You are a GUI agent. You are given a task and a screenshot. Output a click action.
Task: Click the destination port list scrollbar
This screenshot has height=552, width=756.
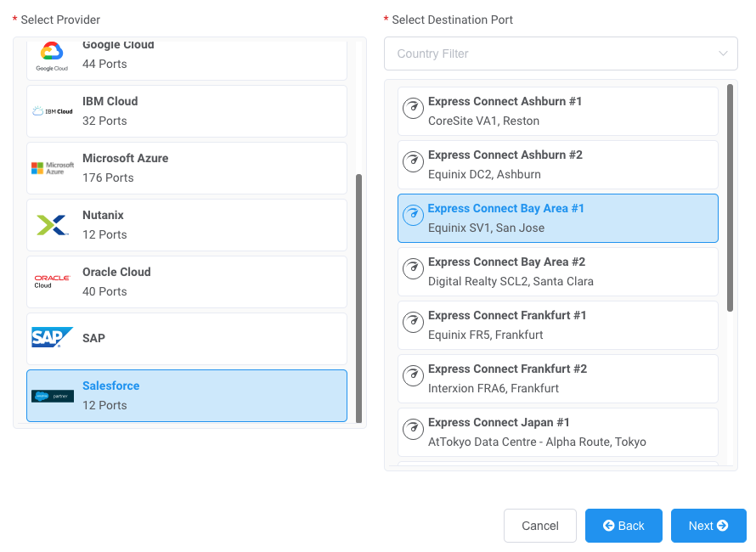(x=730, y=198)
